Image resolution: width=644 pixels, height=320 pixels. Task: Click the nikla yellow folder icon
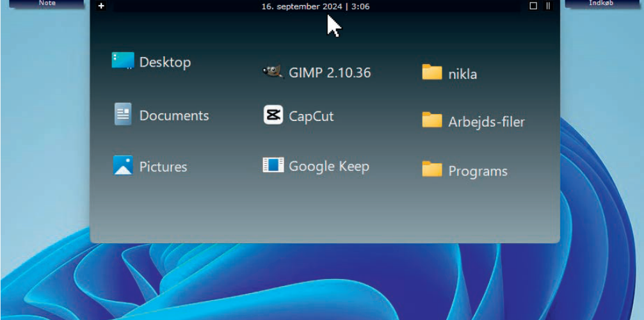click(432, 72)
